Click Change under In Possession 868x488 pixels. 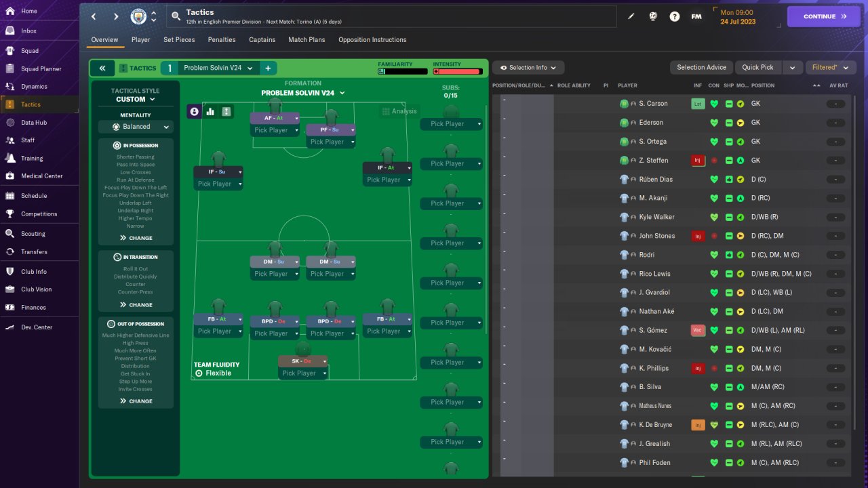pos(136,239)
